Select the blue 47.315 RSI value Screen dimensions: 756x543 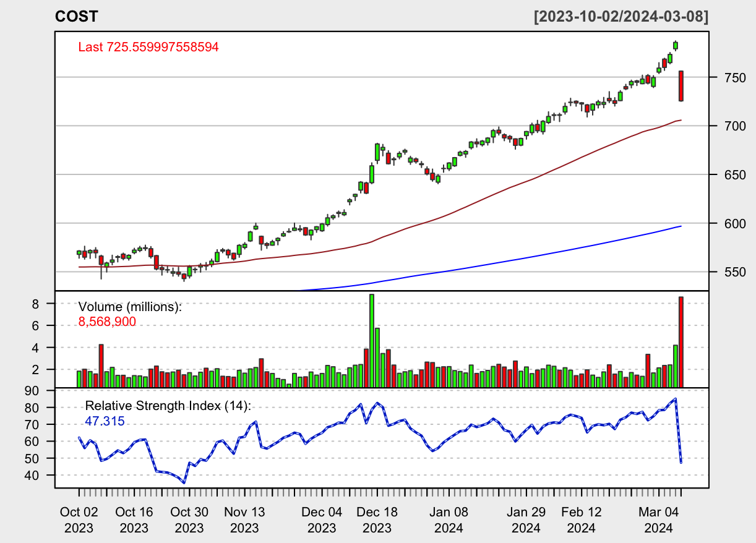point(104,421)
